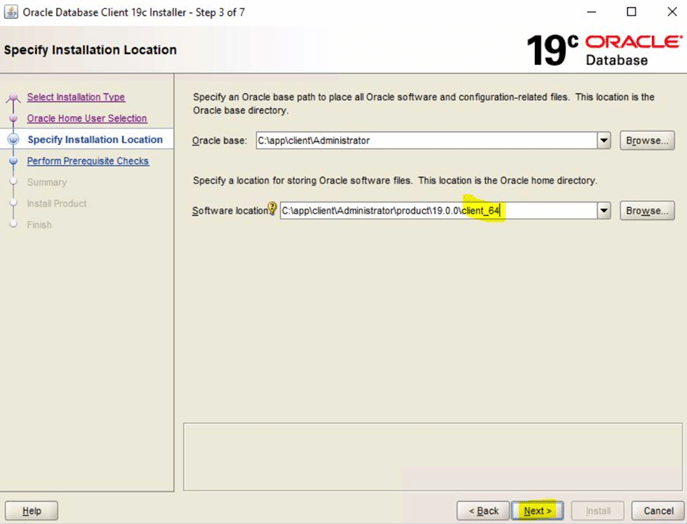Click Next to continue installation

(538, 511)
